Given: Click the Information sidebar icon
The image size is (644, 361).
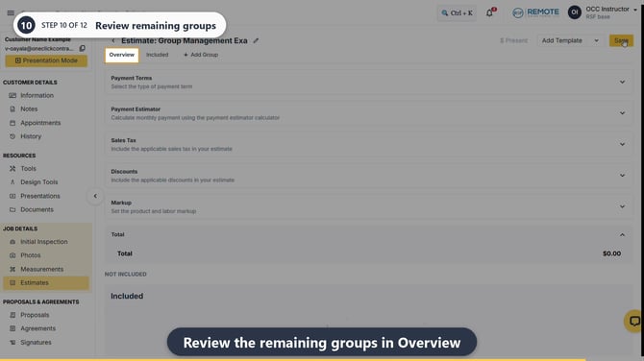Looking at the screenshot, I should tap(12, 95).
